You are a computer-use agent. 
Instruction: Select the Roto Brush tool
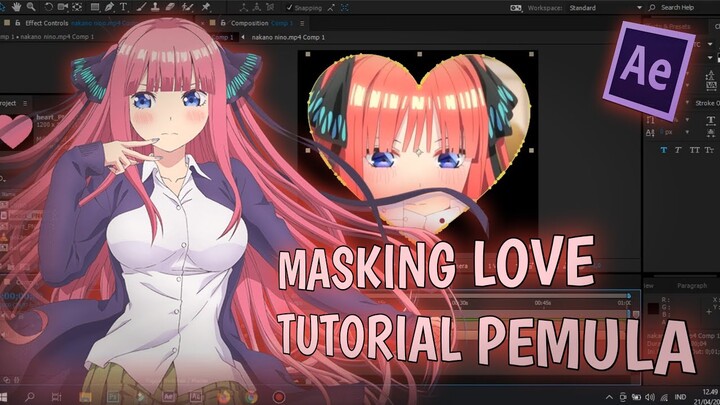point(187,7)
